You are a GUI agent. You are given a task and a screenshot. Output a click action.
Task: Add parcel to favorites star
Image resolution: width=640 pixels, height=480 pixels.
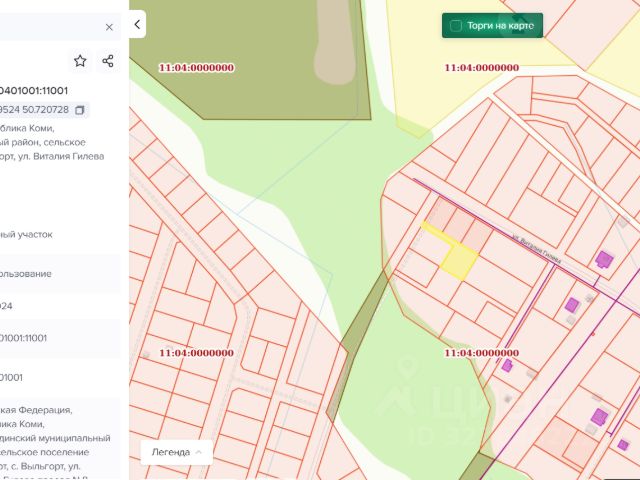pyautogui.click(x=80, y=61)
